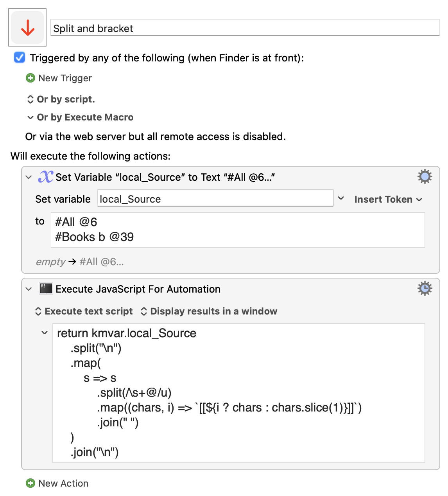Expand the Or by Execute Macro section
The image size is (448, 496).
coord(30,117)
